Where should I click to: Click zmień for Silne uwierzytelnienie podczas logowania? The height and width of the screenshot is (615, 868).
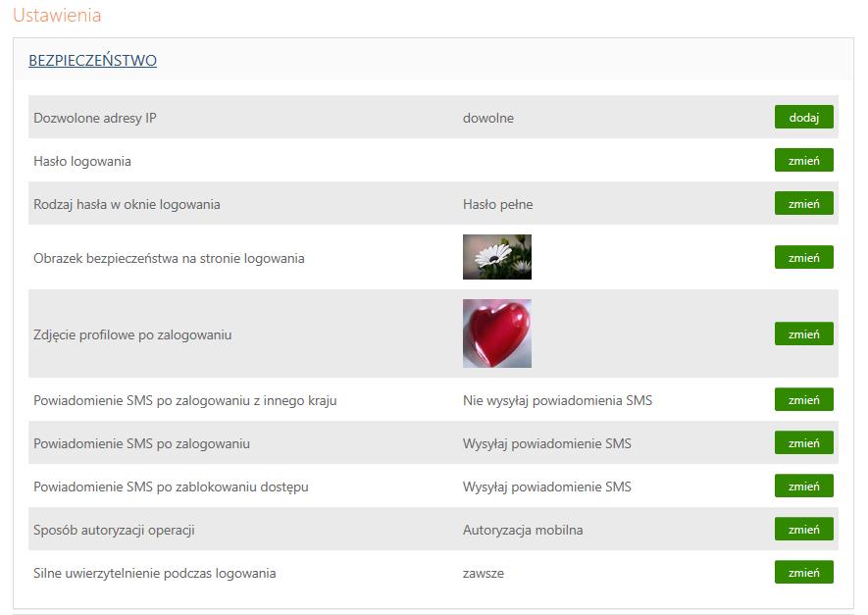pos(804,572)
